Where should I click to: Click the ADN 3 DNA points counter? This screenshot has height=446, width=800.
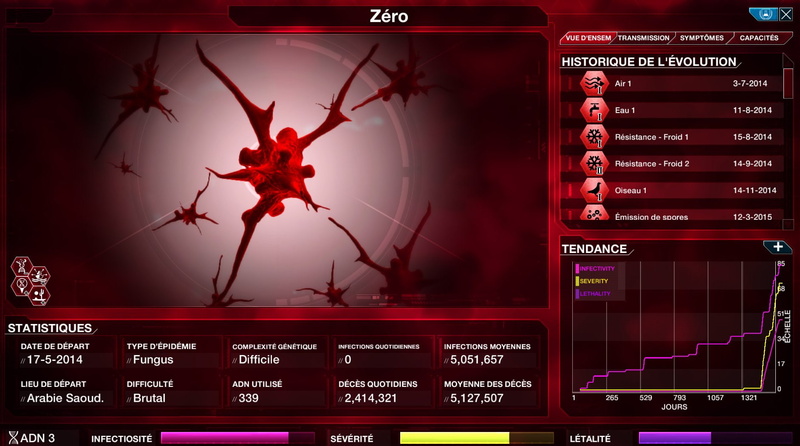pos(32,438)
